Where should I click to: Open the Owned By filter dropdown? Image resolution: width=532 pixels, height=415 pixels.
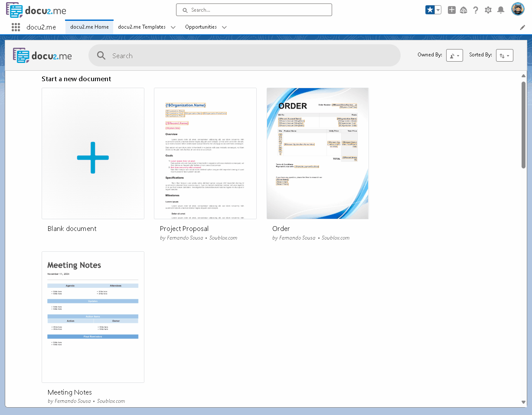click(454, 56)
